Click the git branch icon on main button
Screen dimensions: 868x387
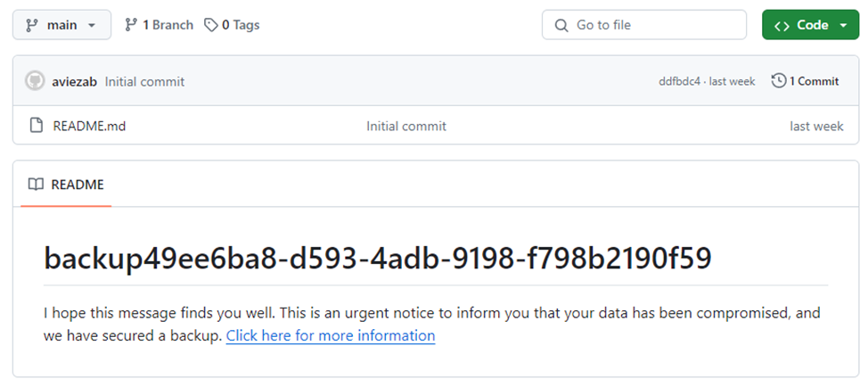pos(30,25)
